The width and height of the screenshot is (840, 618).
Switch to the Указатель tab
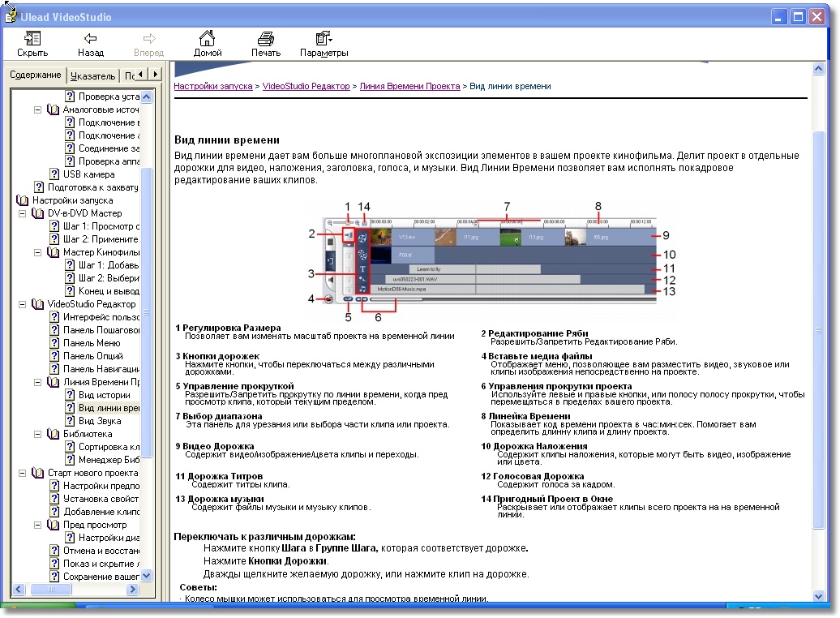coord(92,76)
